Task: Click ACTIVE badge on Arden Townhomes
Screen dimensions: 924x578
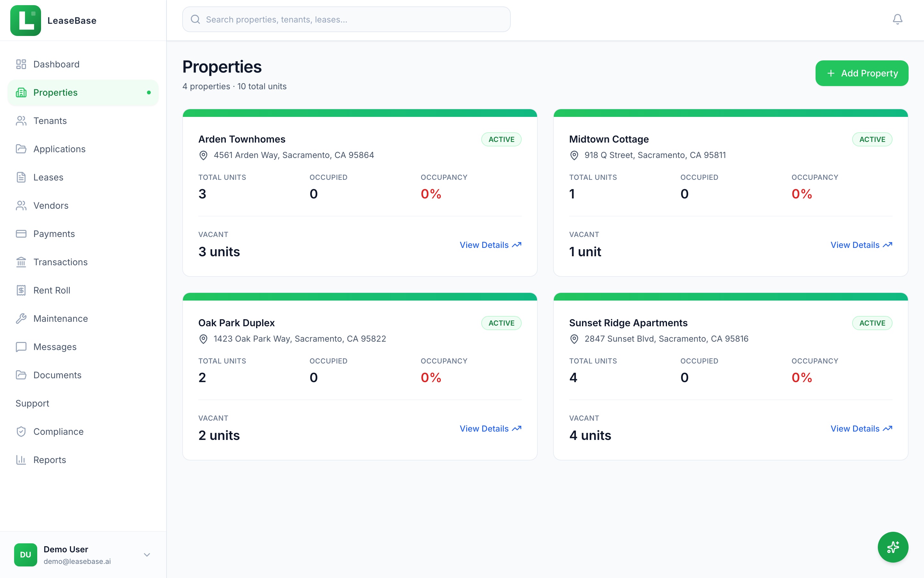Action: click(501, 139)
